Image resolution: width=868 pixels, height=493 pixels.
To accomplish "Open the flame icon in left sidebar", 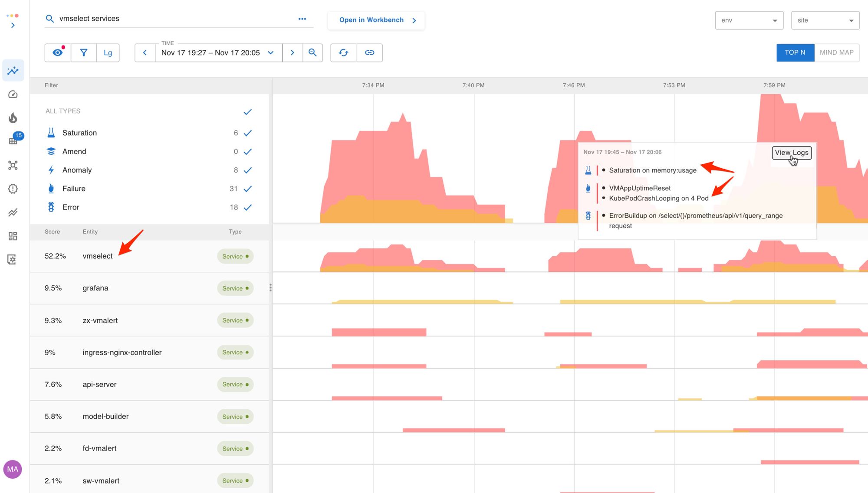I will coord(13,118).
